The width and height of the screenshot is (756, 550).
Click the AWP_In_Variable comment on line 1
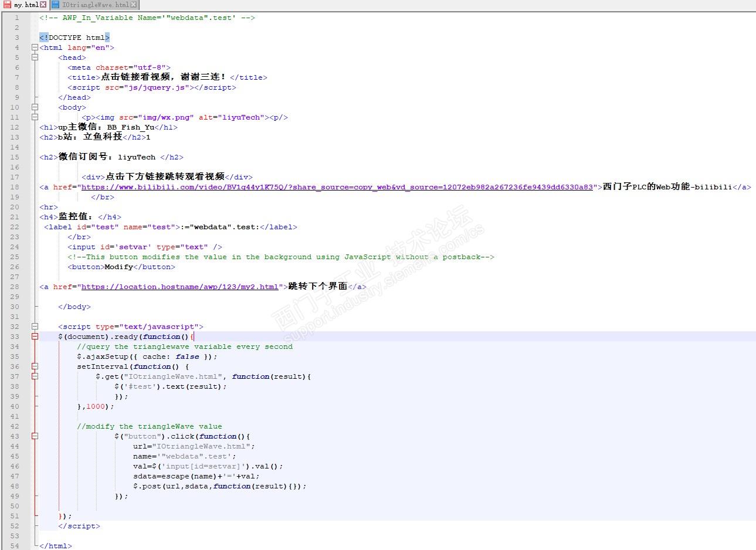147,18
